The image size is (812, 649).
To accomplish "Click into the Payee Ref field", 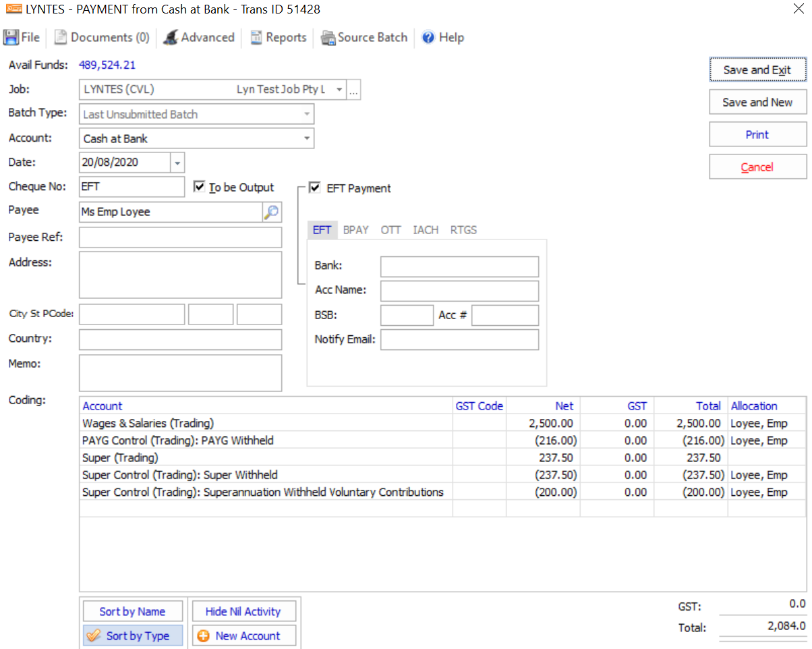I will (x=180, y=237).
